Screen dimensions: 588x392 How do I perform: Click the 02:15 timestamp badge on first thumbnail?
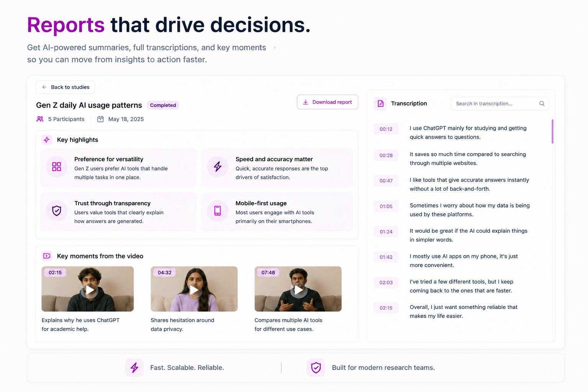[55, 273]
